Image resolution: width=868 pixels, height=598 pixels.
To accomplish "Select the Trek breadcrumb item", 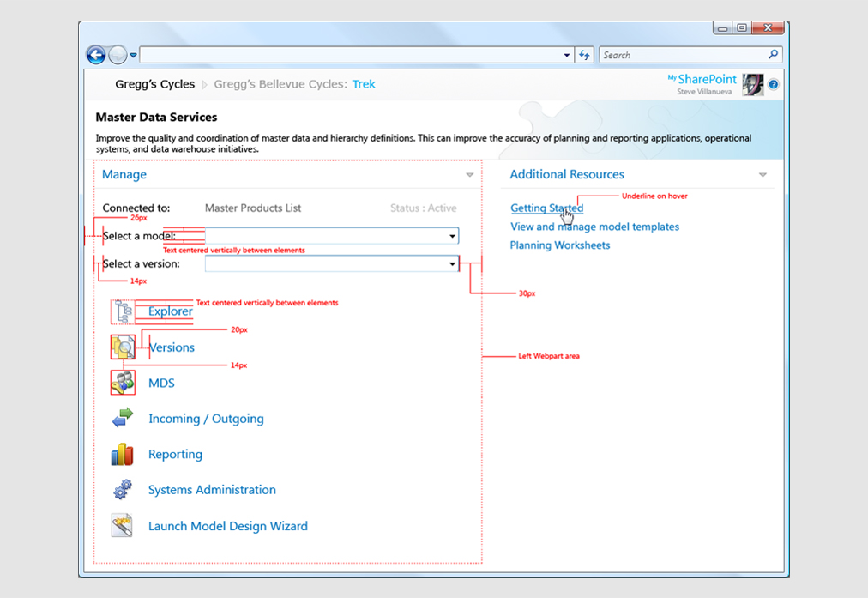I will [364, 84].
